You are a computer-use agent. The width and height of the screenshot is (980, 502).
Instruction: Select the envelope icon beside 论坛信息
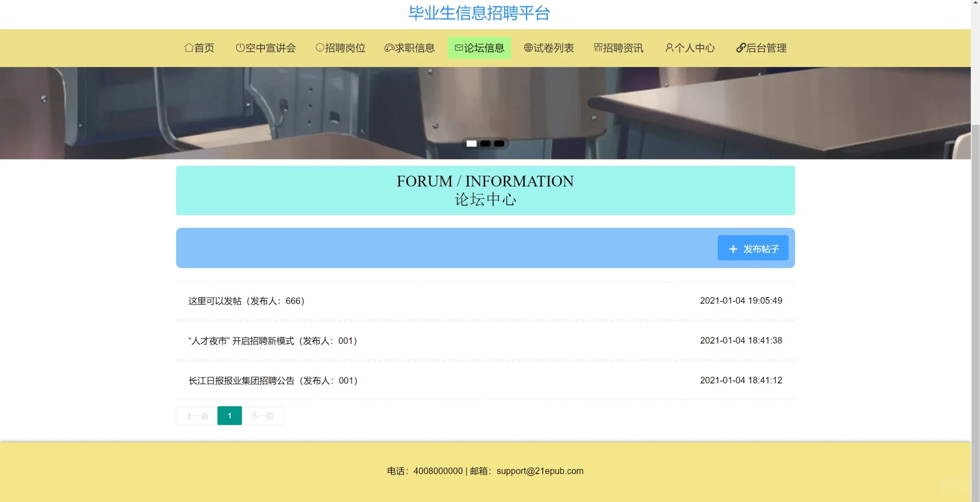click(458, 48)
